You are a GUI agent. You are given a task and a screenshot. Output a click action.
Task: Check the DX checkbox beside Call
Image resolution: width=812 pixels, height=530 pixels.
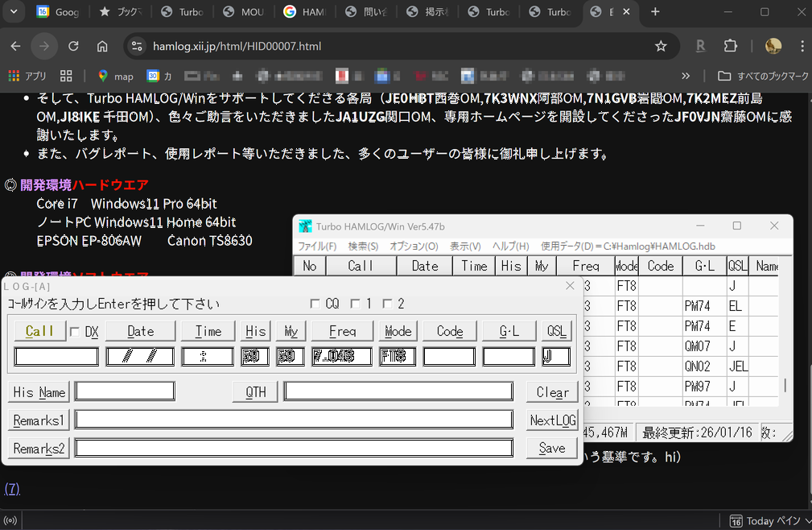[x=75, y=332]
